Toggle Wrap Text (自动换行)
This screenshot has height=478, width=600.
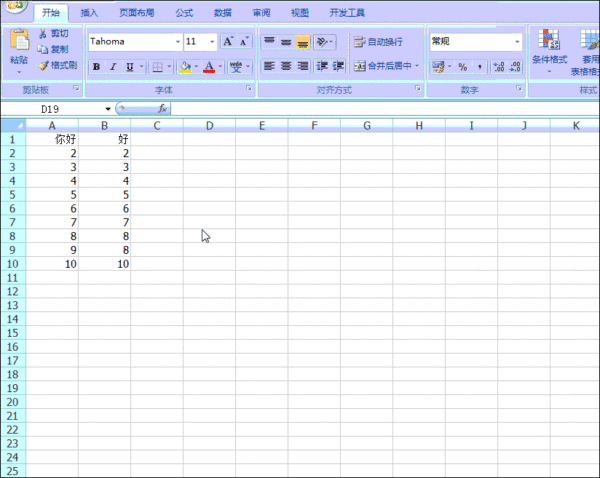pos(377,42)
